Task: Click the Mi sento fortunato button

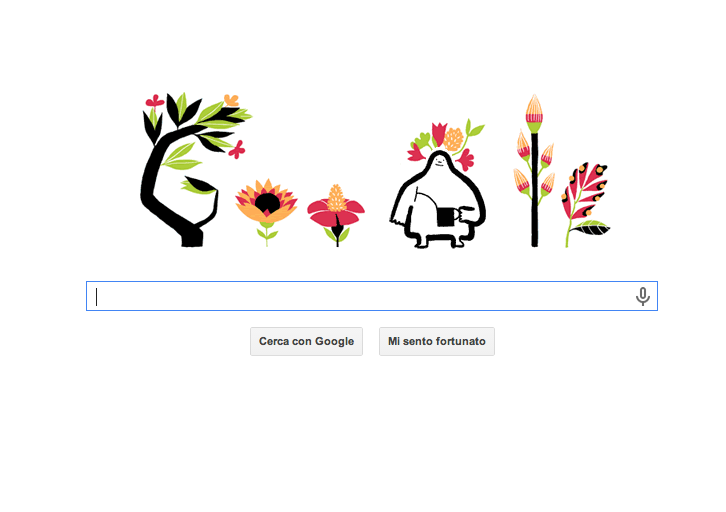Action: point(437,341)
